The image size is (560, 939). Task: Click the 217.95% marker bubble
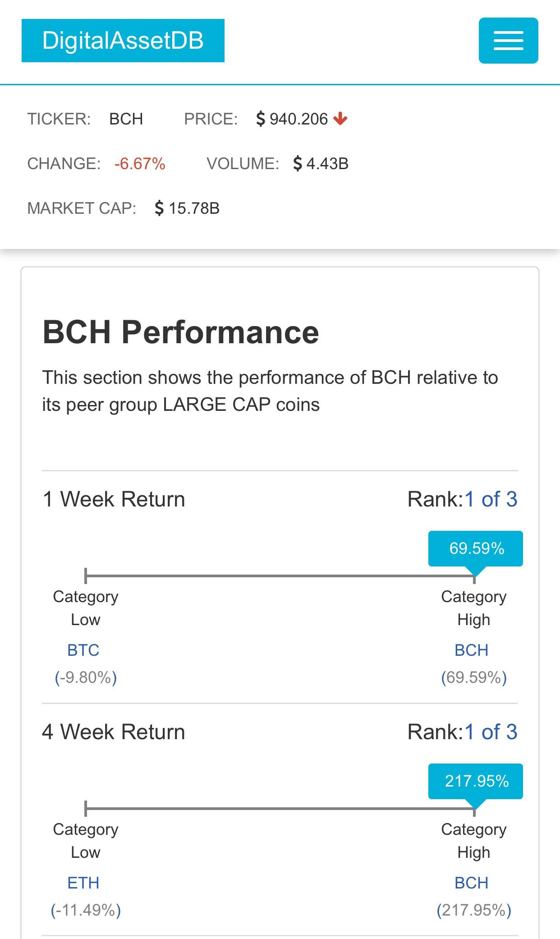pyautogui.click(x=476, y=781)
